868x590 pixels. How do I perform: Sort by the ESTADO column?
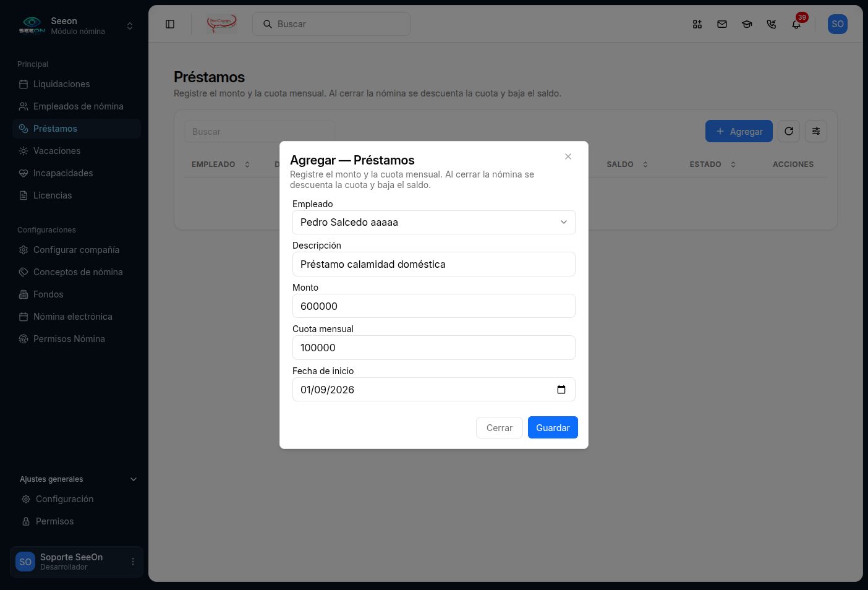713,165
